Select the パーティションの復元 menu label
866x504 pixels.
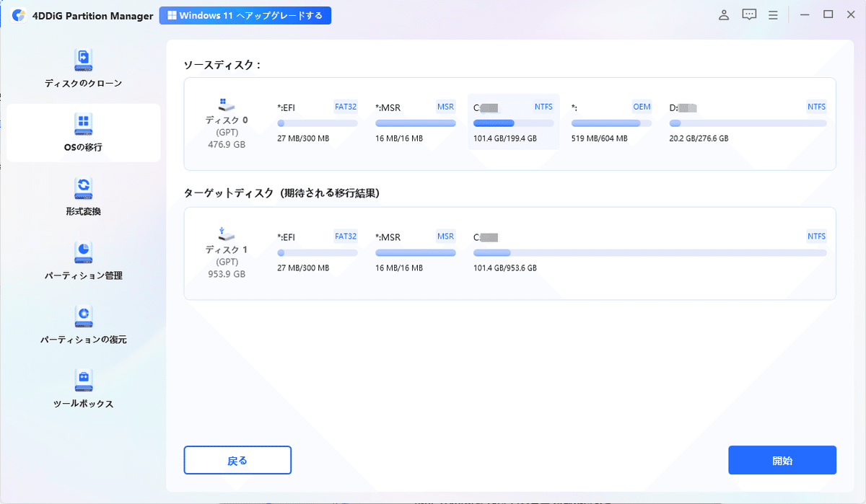click(84, 340)
